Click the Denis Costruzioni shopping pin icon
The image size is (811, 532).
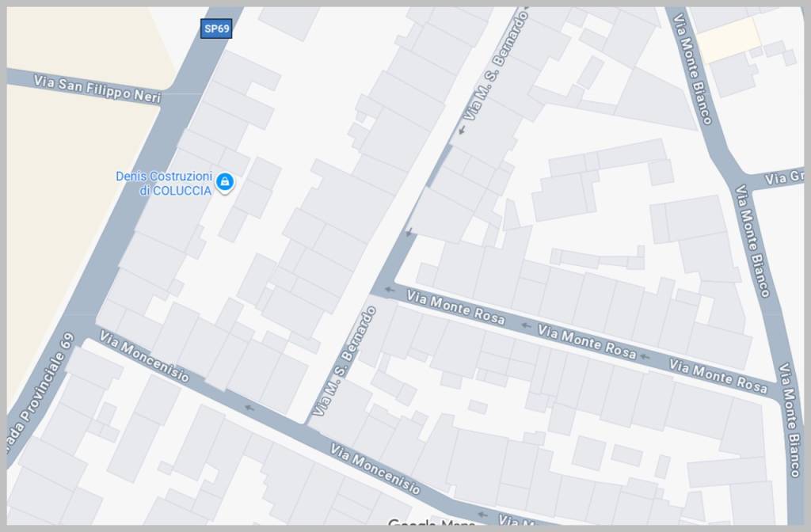tap(225, 182)
